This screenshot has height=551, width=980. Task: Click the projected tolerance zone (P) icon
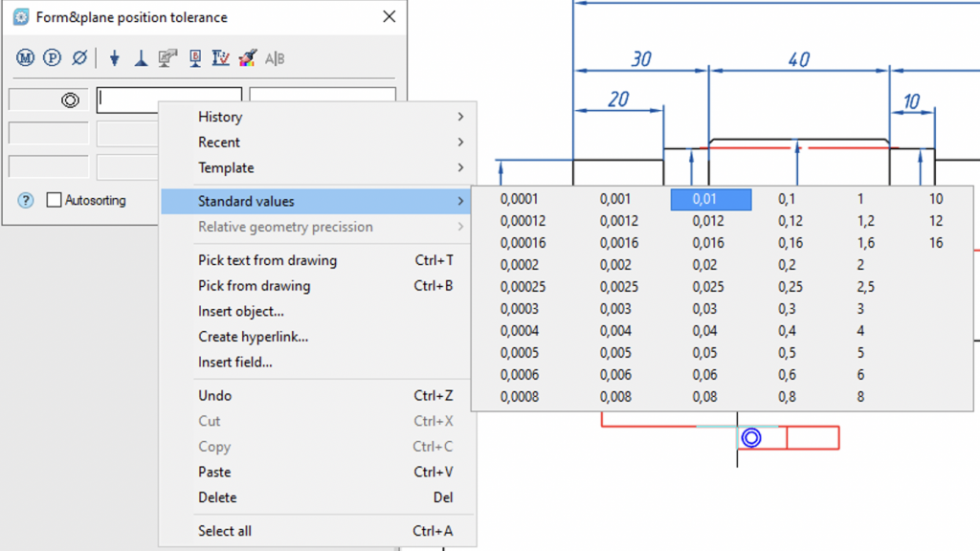pos(52,58)
